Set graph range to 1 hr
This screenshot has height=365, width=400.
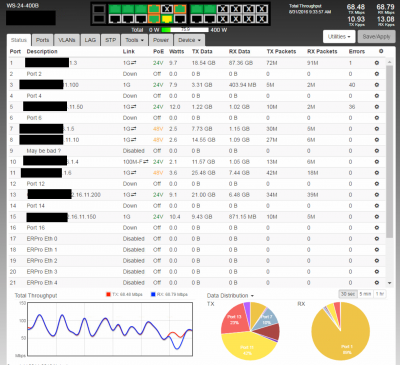[380, 294]
